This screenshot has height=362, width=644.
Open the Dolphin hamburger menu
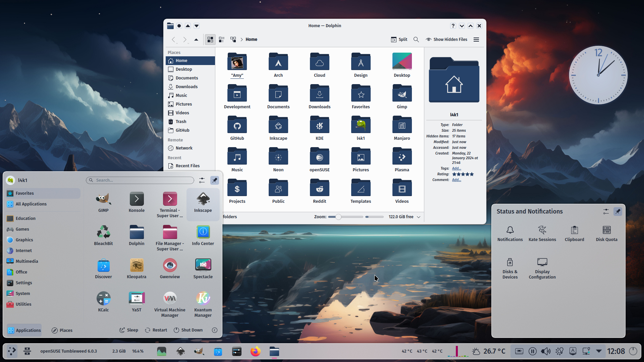pos(476,40)
